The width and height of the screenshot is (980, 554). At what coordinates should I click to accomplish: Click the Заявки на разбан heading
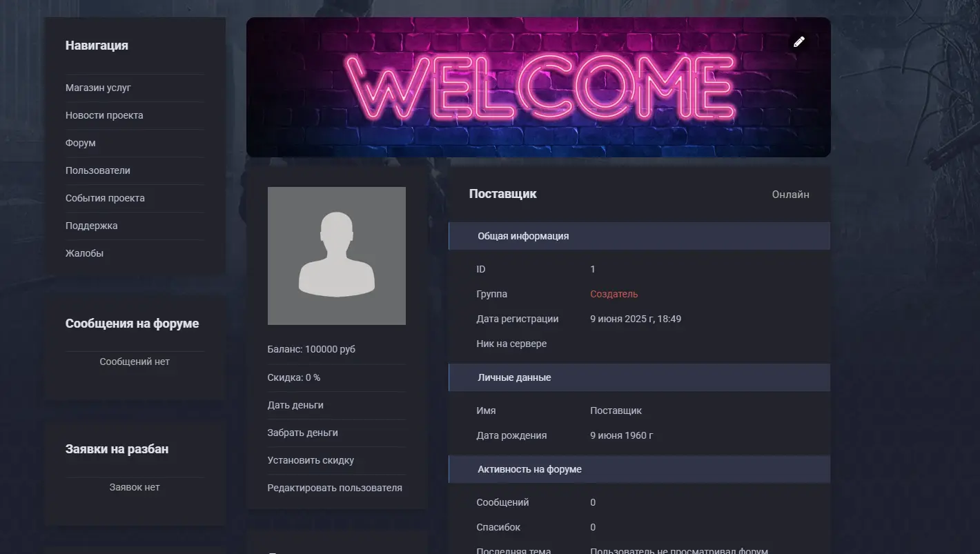click(117, 449)
